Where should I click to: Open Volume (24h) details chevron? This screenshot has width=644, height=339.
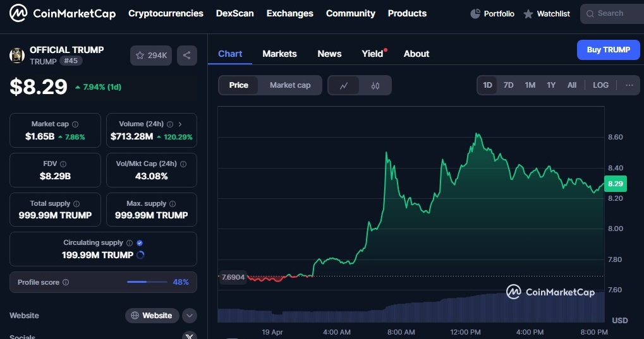click(x=180, y=124)
